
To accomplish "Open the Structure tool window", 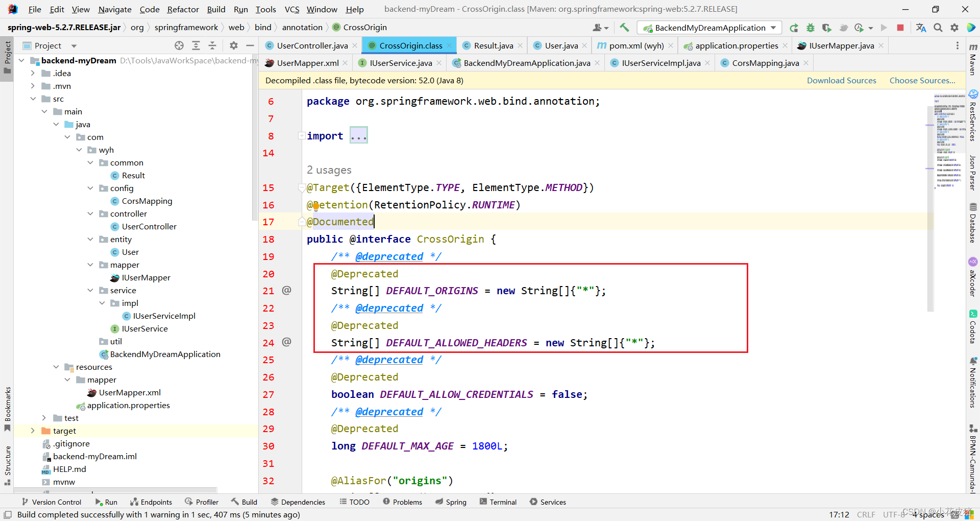I will pos(7,465).
